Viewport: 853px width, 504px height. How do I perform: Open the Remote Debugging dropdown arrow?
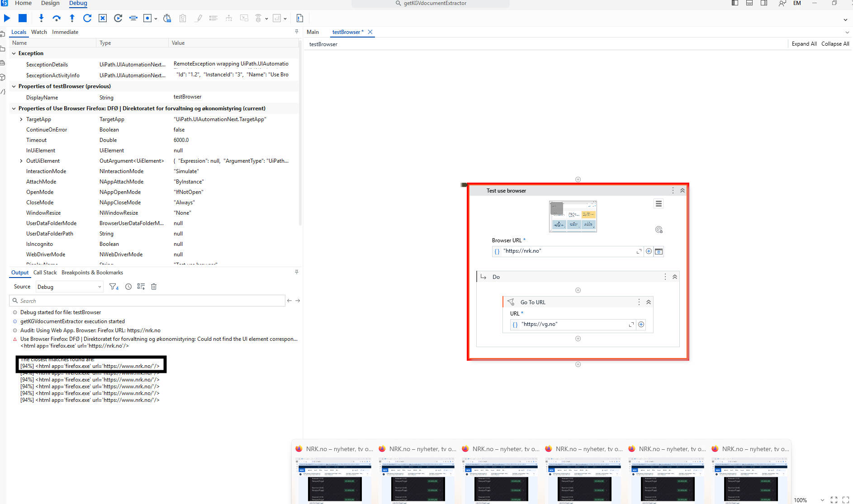click(266, 19)
